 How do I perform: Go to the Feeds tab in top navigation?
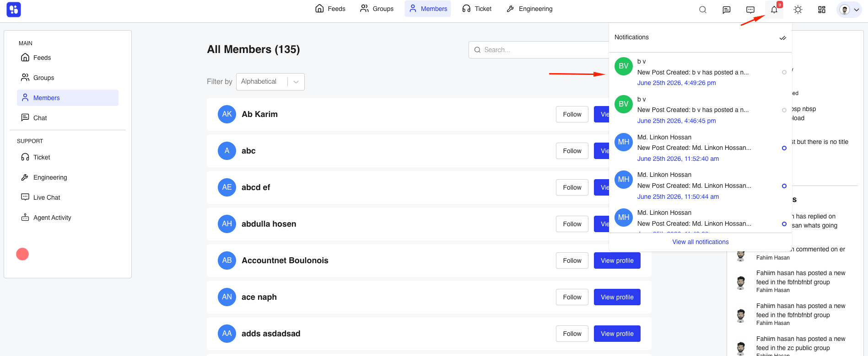pyautogui.click(x=330, y=9)
